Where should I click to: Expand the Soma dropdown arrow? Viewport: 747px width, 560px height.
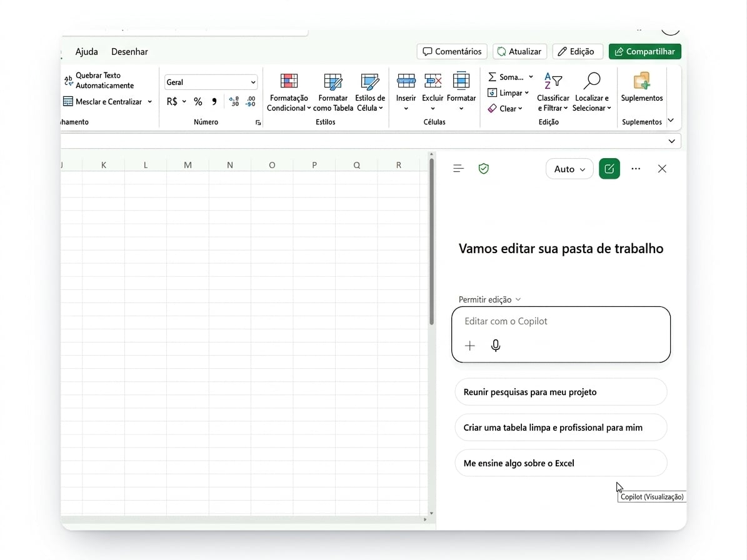(x=531, y=77)
